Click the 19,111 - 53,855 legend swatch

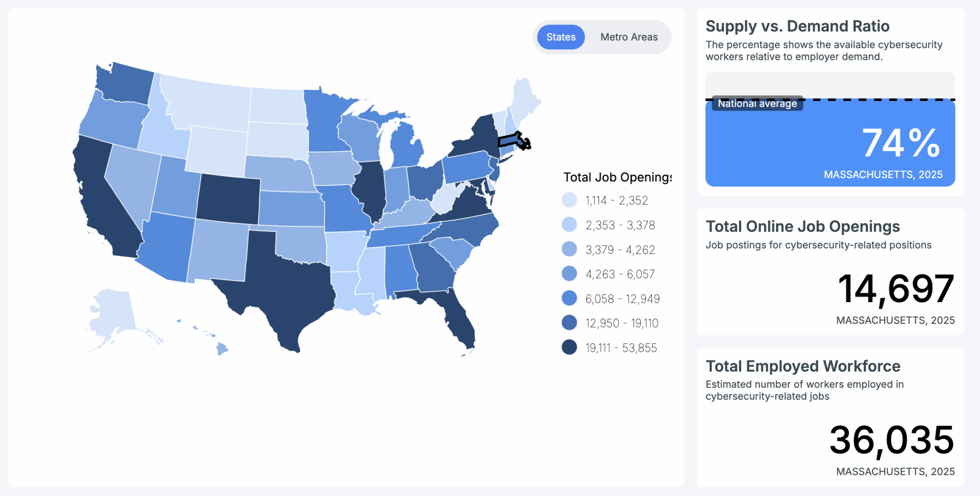tap(569, 348)
